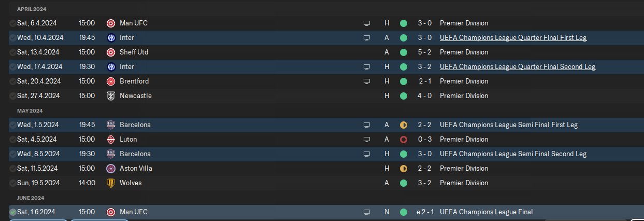Toggle checkmark for Sat, 6.4.2024 fixture
644x221 pixels.
12,23
